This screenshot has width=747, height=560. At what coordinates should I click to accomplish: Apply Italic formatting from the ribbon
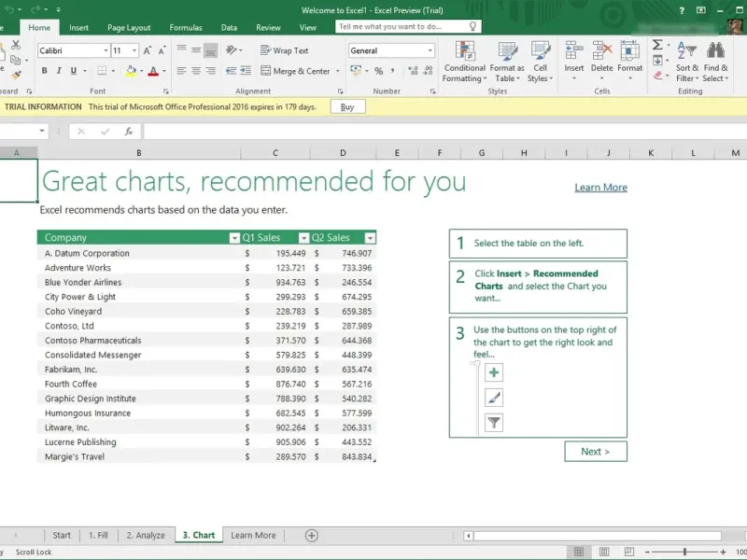pos(59,71)
